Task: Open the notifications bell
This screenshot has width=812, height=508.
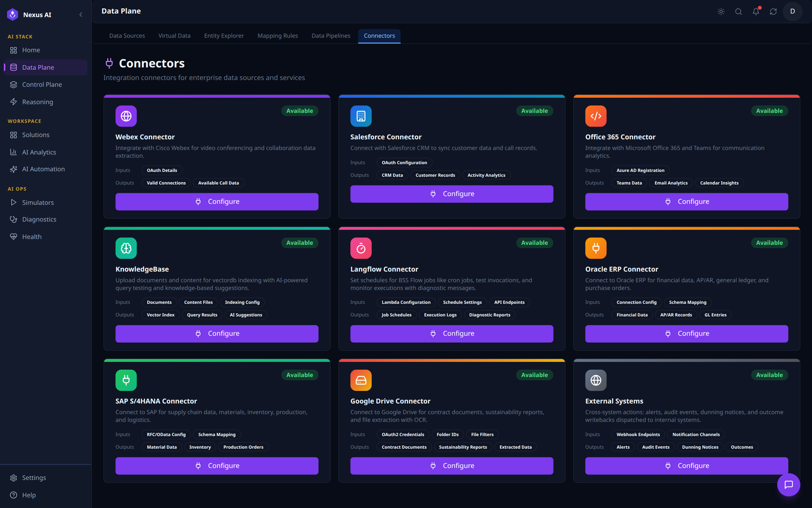Action: [756, 12]
